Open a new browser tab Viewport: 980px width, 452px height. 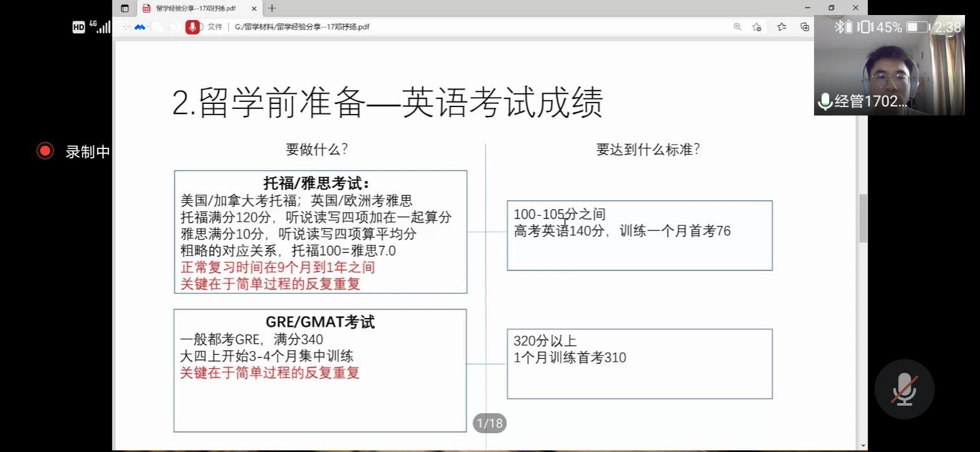click(x=271, y=8)
